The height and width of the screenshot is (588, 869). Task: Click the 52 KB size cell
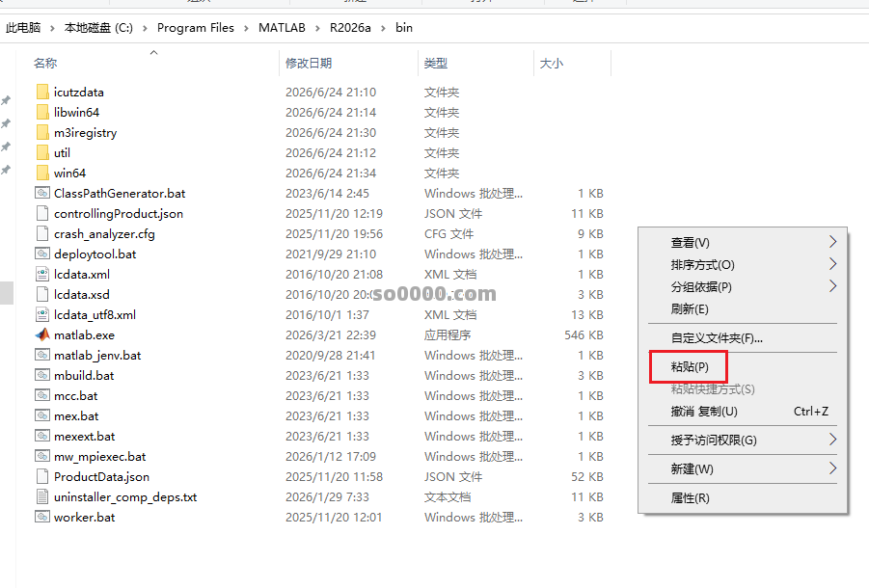(x=587, y=477)
